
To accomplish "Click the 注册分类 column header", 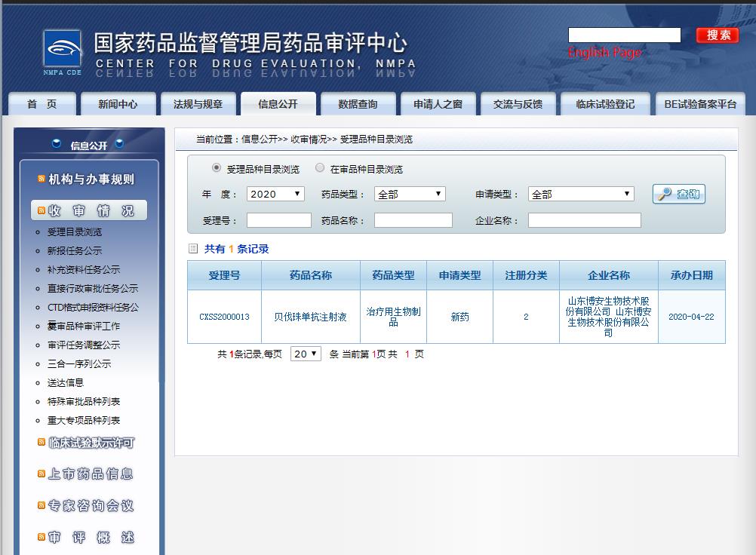I will pyautogui.click(x=526, y=275).
